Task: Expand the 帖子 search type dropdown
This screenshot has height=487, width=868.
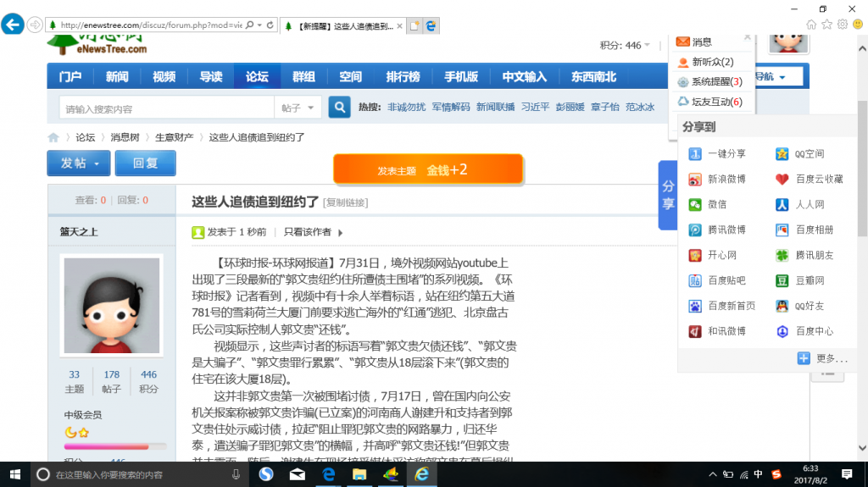Action: (x=298, y=108)
